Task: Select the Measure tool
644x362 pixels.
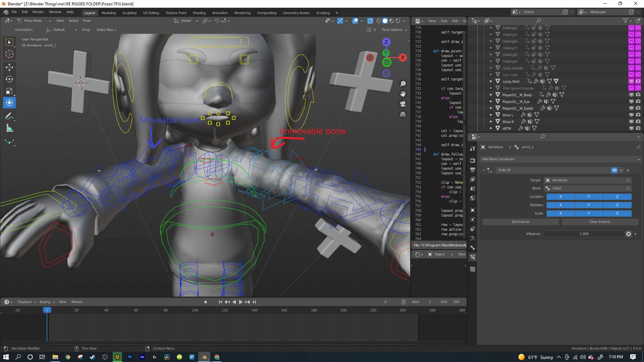Action: point(9,128)
